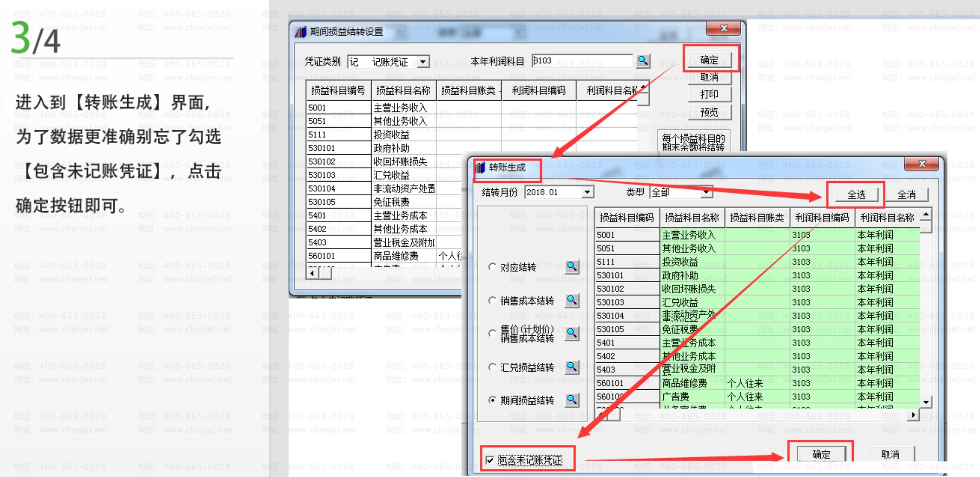Click scroll-down arrow of 转账生成 table
The height and width of the screenshot is (477, 980).
pos(926,402)
